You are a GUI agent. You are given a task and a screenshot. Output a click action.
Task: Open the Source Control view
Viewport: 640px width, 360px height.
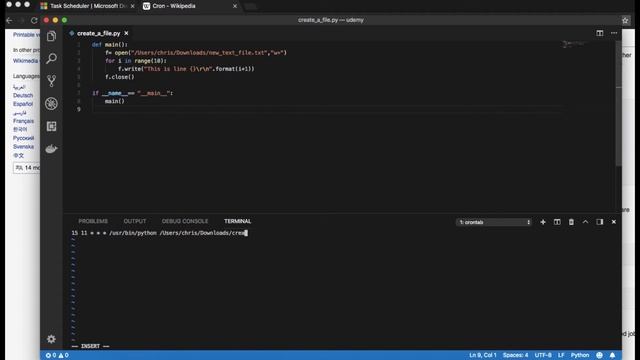coord(51,81)
